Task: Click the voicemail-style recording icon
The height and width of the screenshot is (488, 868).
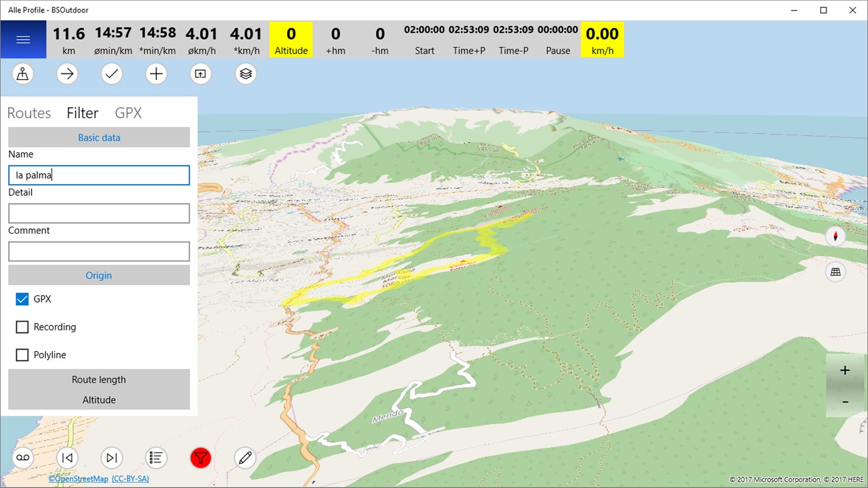Action: tap(23, 458)
